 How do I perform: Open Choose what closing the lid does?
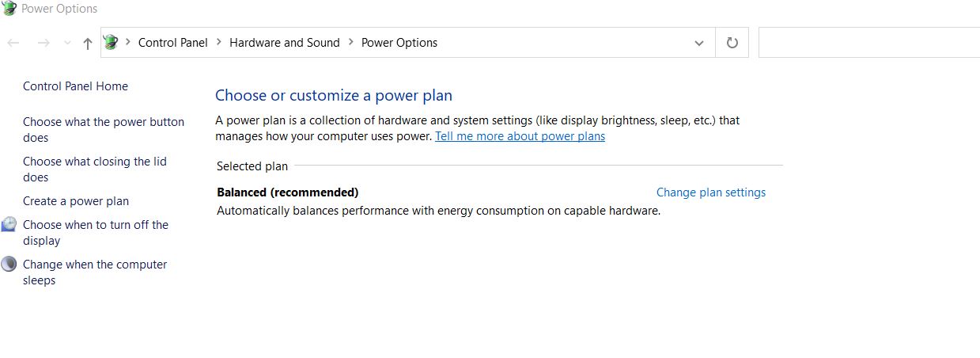pos(95,169)
